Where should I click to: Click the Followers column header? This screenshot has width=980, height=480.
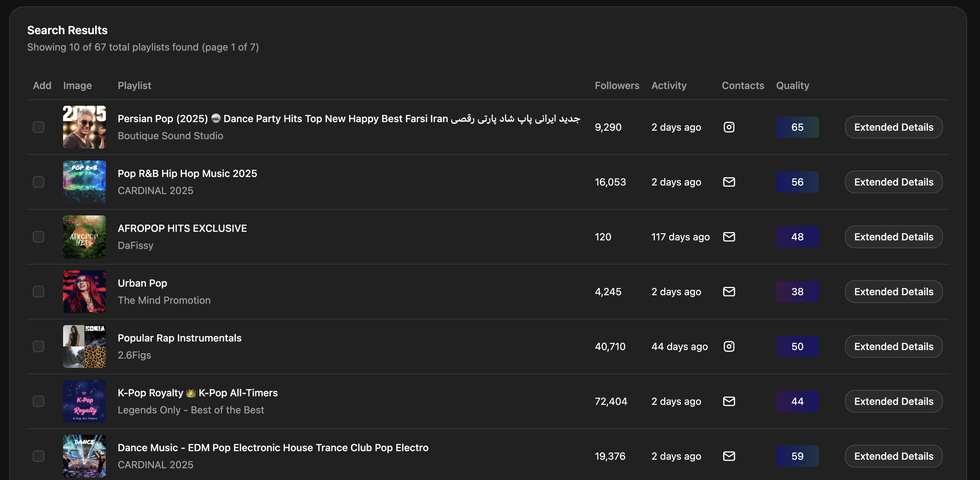[617, 85]
